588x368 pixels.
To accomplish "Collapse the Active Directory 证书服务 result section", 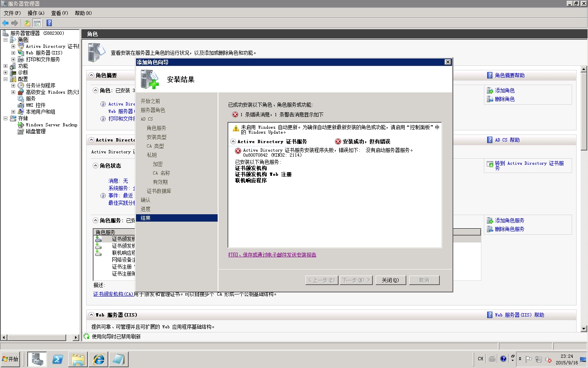I will (x=233, y=141).
